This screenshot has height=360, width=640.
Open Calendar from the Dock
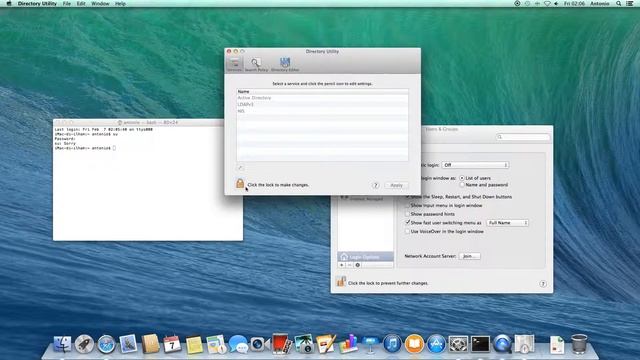pos(172,344)
